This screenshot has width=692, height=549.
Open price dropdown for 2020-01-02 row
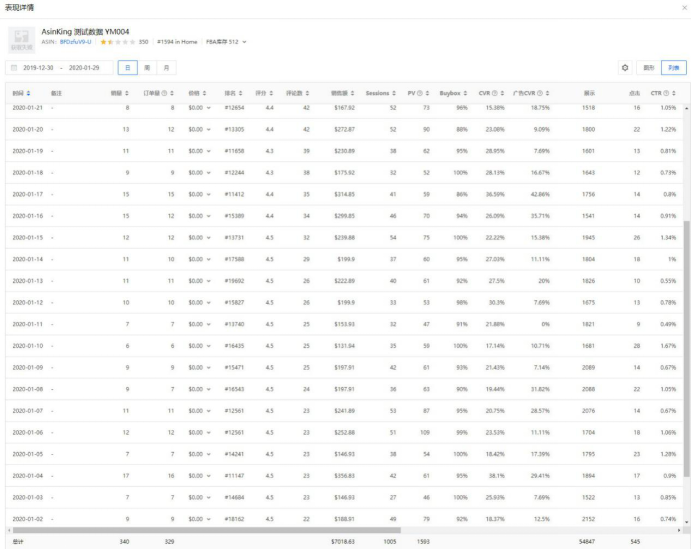(209, 520)
